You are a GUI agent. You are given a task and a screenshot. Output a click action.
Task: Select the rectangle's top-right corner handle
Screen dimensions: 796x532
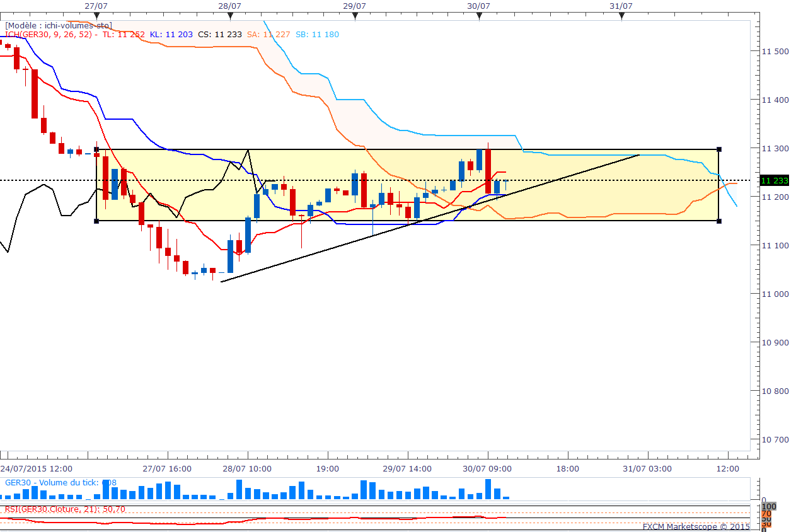click(x=719, y=149)
